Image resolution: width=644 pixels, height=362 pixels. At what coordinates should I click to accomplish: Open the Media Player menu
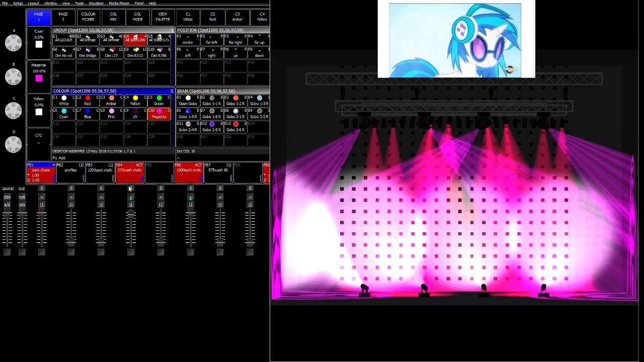tap(119, 4)
